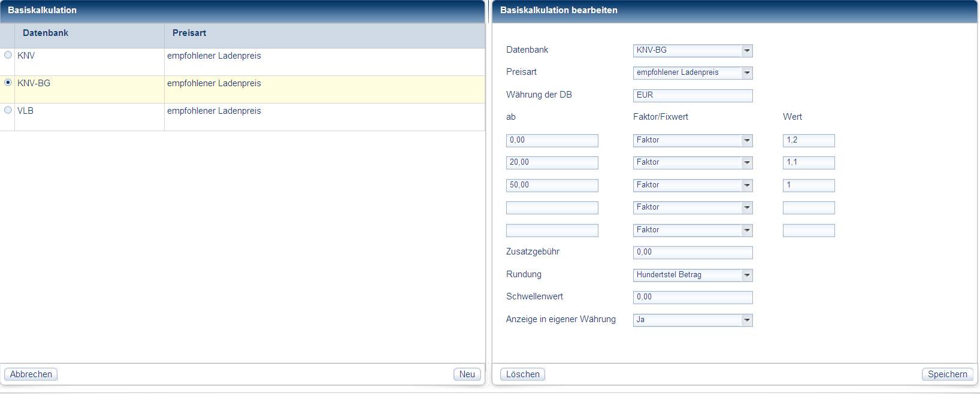Open Faktor dropdown in the 20,00 row
Image resolution: width=980 pixels, height=394 pixels.
pos(746,163)
